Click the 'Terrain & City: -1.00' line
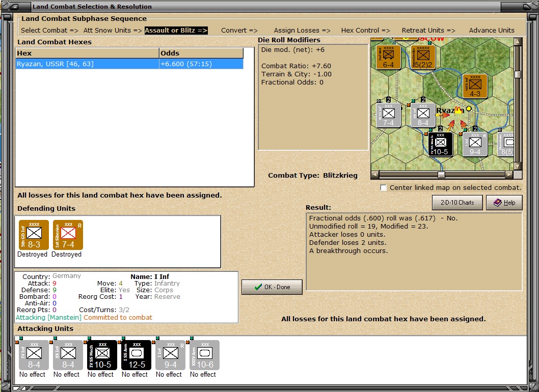 pyautogui.click(x=297, y=74)
